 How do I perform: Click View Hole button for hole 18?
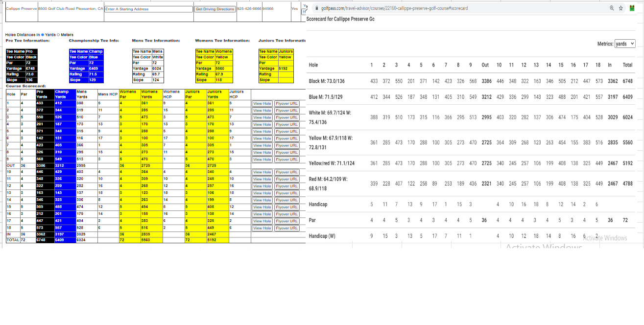click(x=262, y=228)
